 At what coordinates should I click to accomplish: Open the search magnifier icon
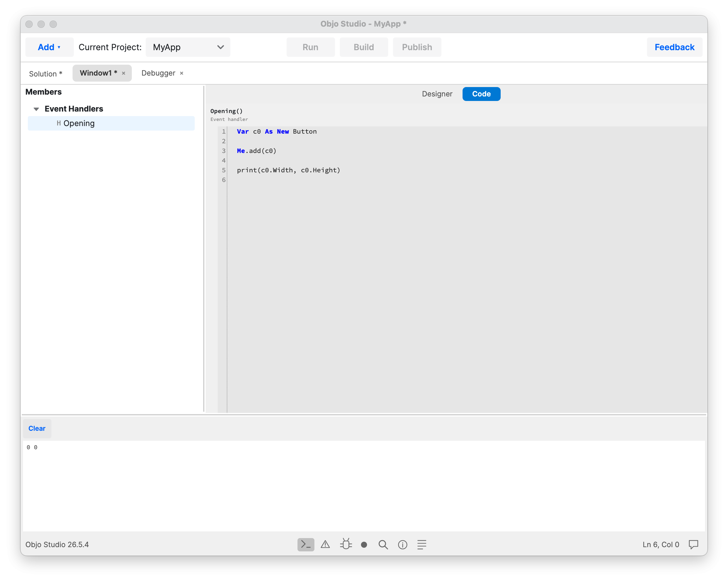tap(383, 544)
